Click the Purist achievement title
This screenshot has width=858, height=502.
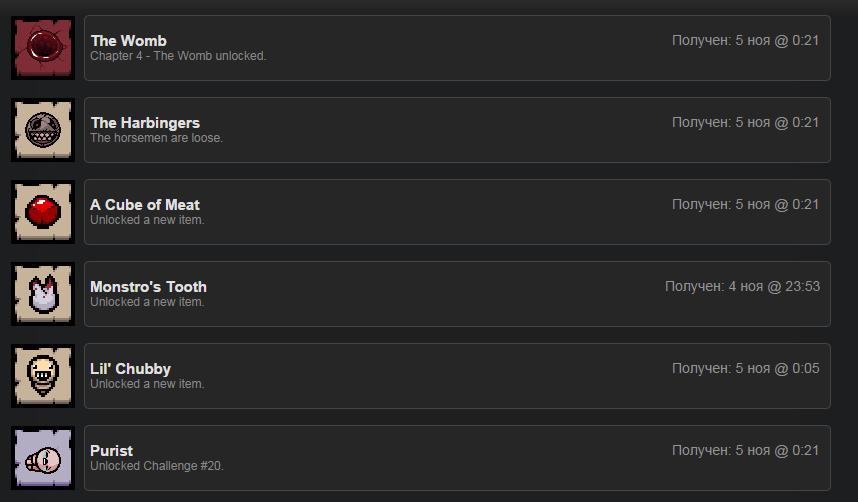112,451
